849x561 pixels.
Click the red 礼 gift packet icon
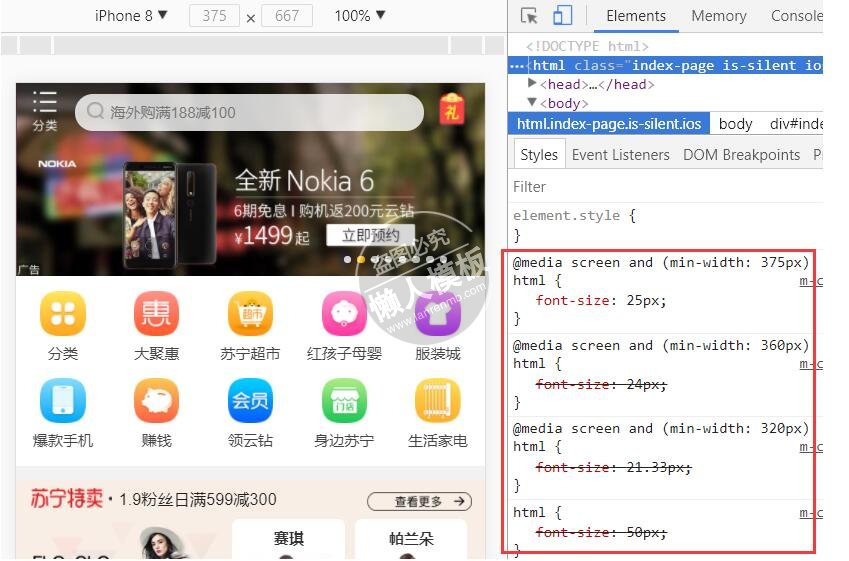[x=452, y=109]
